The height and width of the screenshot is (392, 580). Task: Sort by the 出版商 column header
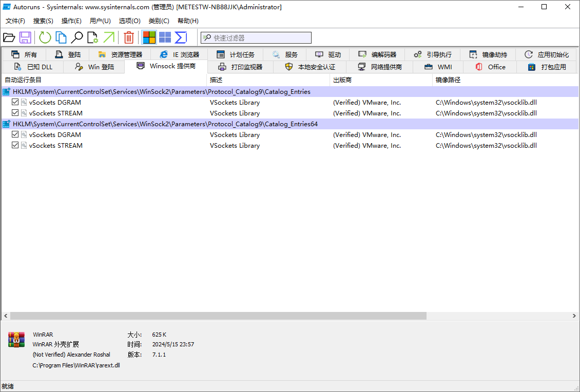(381, 80)
